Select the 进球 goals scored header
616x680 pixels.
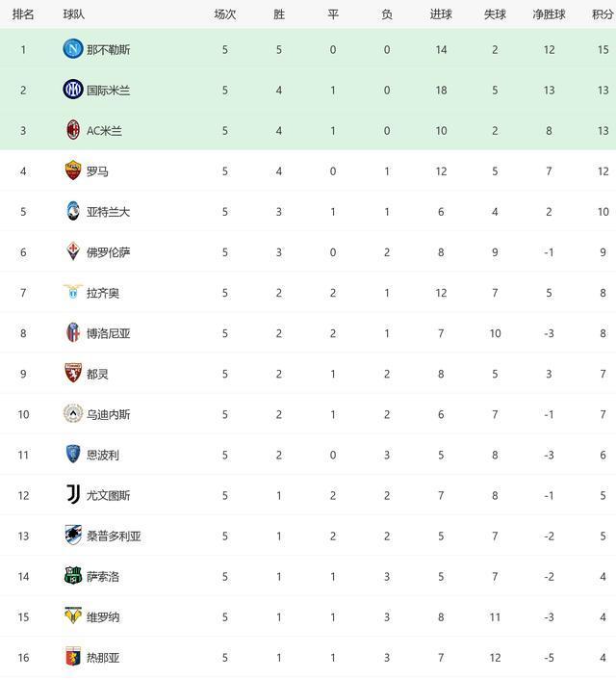[x=441, y=14]
